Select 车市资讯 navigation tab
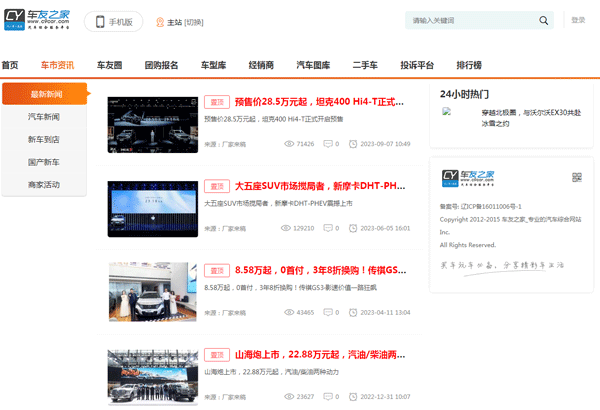The height and width of the screenshot is (410, 600). coord(57,65)
